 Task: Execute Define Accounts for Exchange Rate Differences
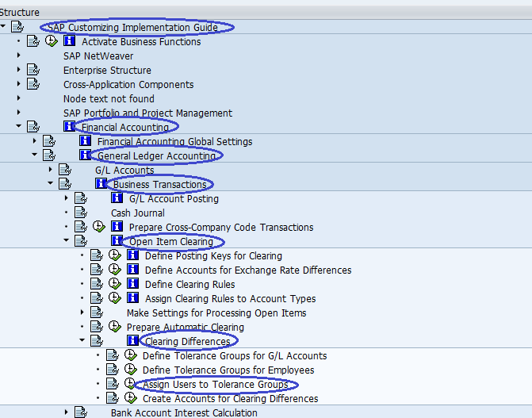(115, 269)
